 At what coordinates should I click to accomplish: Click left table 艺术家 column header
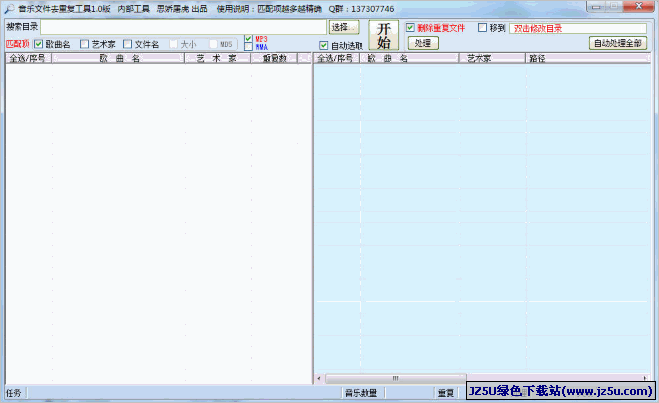[x=218, y=58]
